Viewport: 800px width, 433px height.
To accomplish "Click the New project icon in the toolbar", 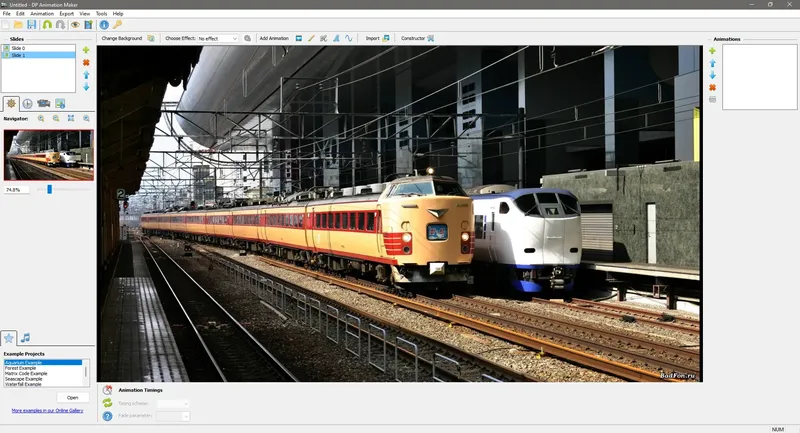I will click(6, 24).
